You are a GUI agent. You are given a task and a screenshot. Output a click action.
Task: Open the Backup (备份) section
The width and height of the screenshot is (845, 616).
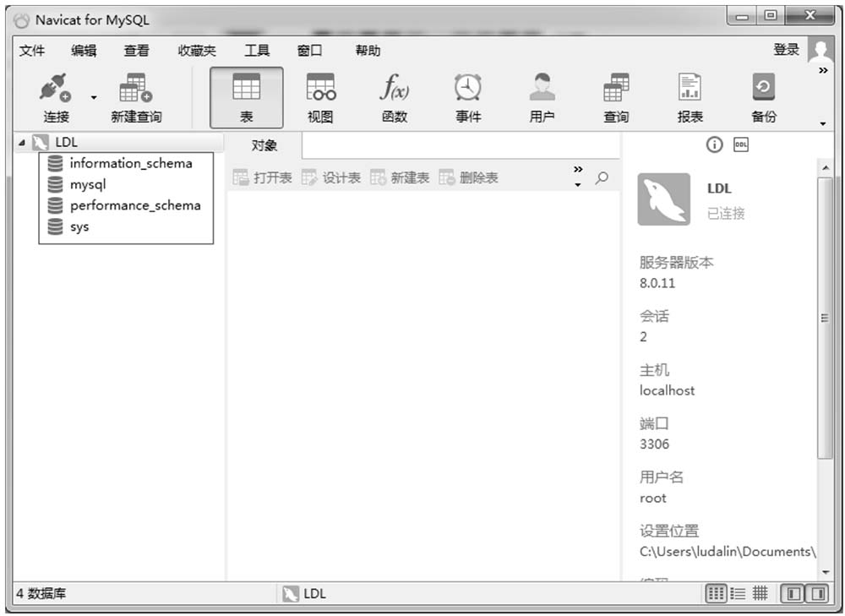tap(764, 98)
